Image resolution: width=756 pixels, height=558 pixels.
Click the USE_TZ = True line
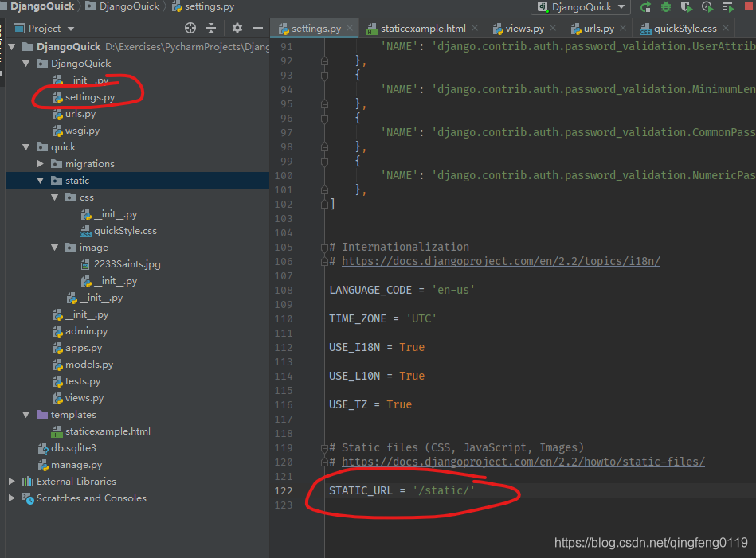coord(370,404)
